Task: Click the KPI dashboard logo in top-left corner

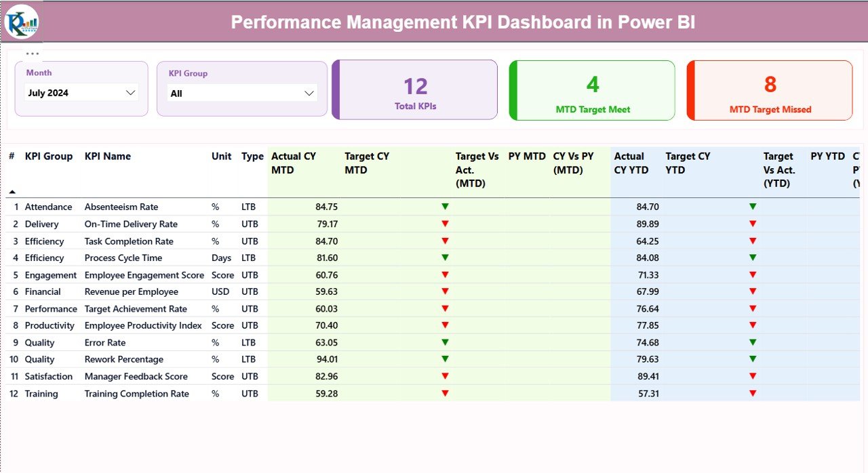Action: point(20,21)
